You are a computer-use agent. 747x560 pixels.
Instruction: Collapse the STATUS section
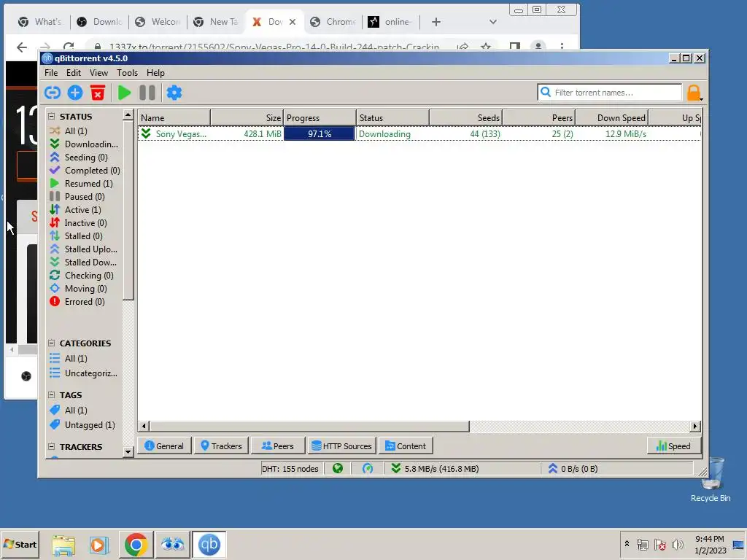point(52,116)
